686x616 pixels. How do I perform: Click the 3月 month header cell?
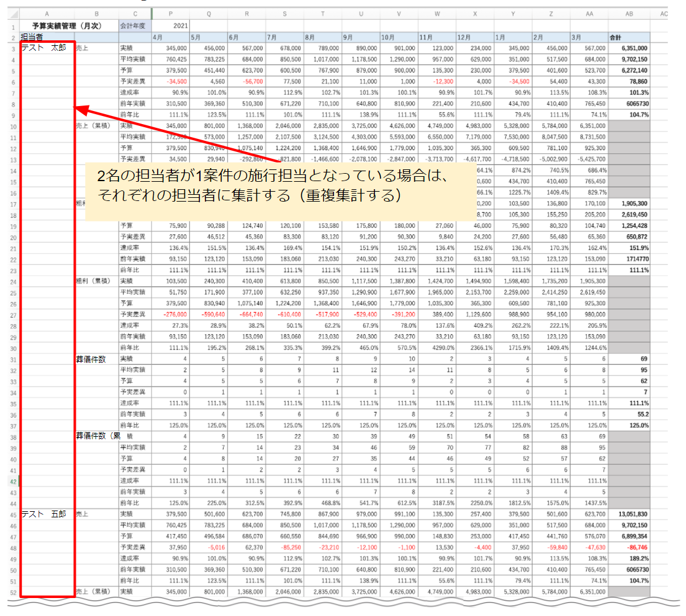point(589,37)
